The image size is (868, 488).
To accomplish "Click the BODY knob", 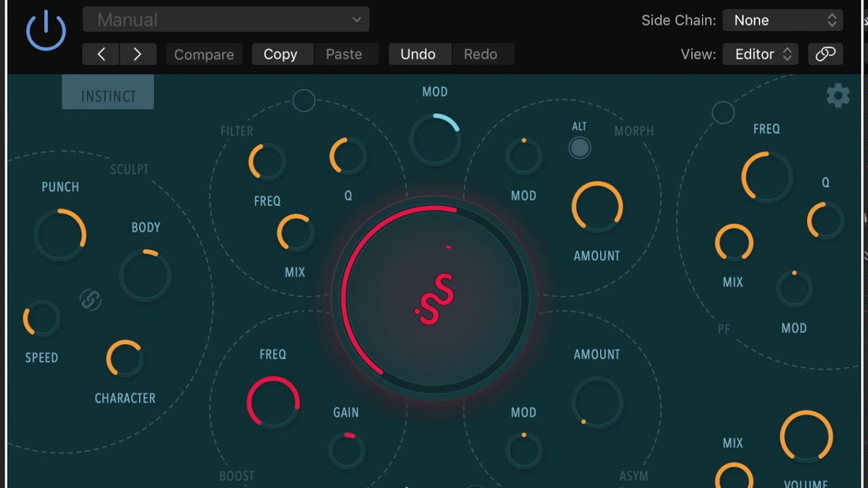I will click(145, 275).
